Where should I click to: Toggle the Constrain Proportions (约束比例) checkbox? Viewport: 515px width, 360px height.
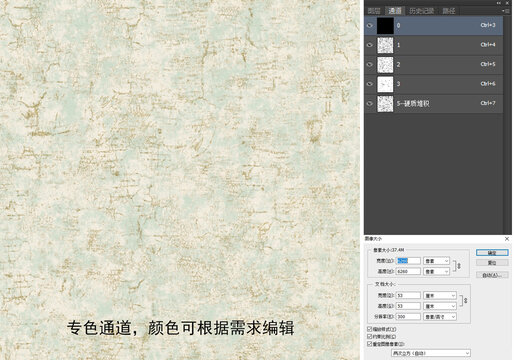(x=369, y=337)
